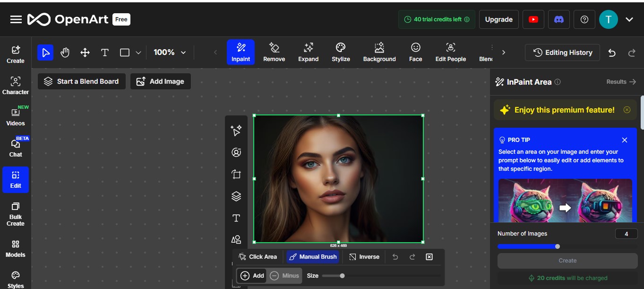Select the Edit People tool
Image resolution: width=644 pixels, height=289 pixels.
[x=450, y=52]
